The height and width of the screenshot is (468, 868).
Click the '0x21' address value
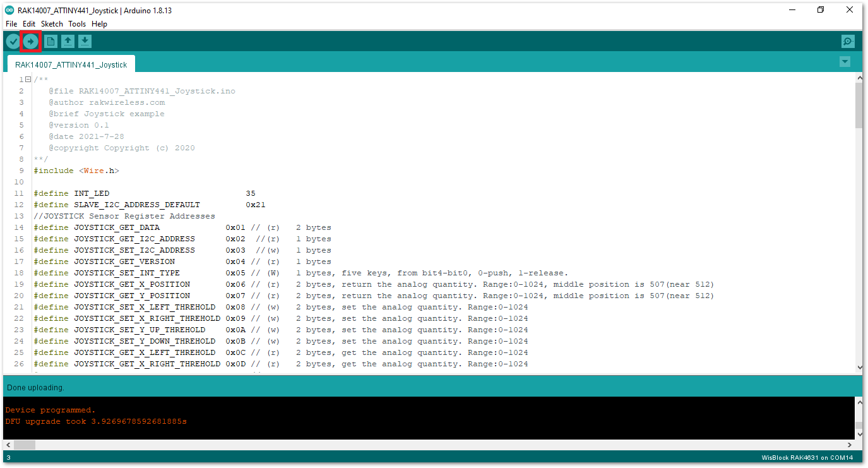click(256, 205)
